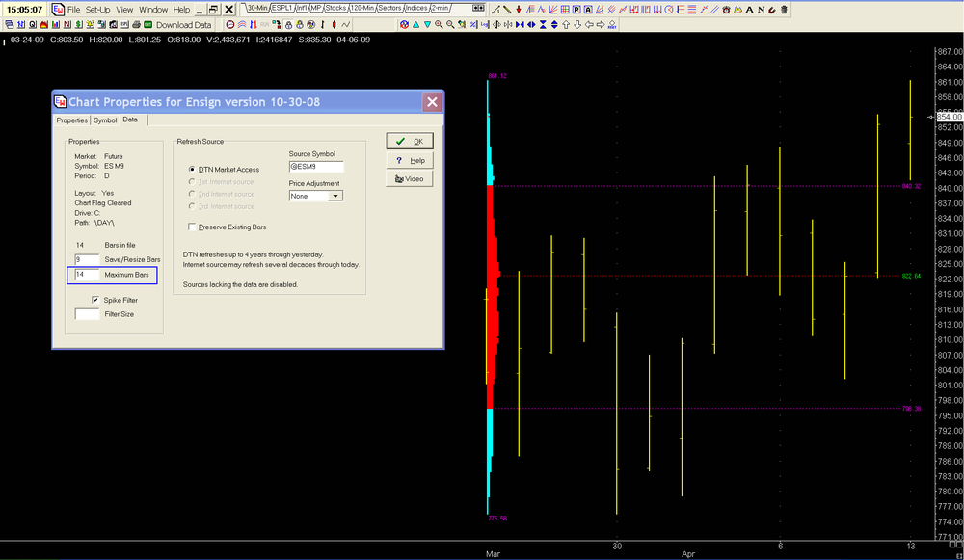Select the grid square draw tool
Screen dimensions: 964x560
[x=565, y=10]
